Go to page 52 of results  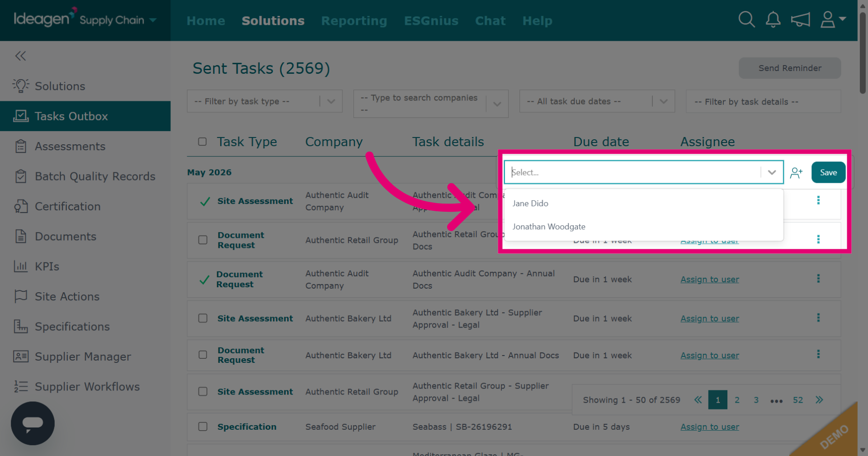798,400
